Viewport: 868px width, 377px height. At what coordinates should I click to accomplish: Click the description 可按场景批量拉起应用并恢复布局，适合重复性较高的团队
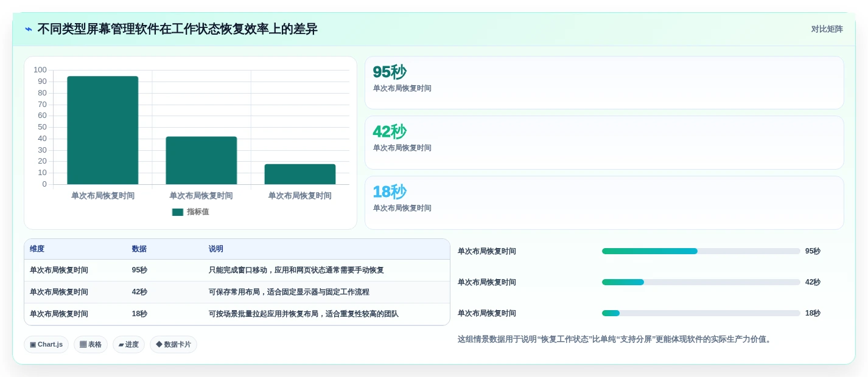pos(304,314)
